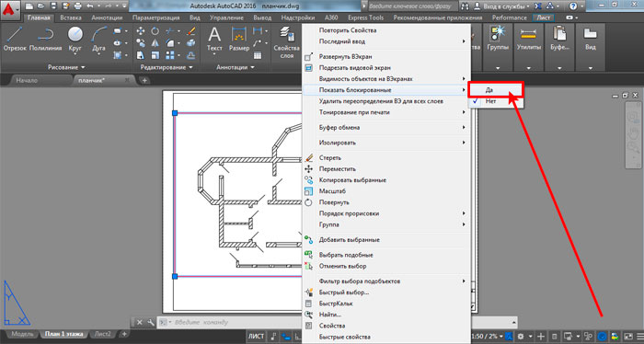Choose Свойства in context menu
This screenshot has height=344, width=644.
[386, 326]
